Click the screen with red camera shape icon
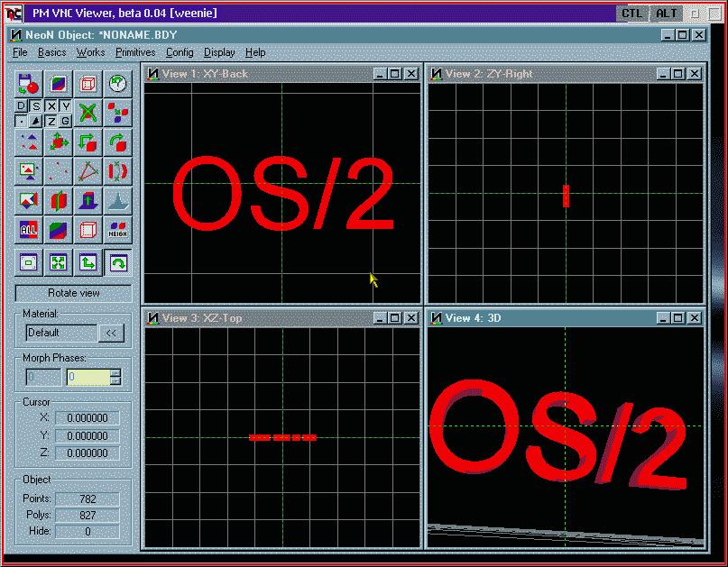 pos(29,201)
